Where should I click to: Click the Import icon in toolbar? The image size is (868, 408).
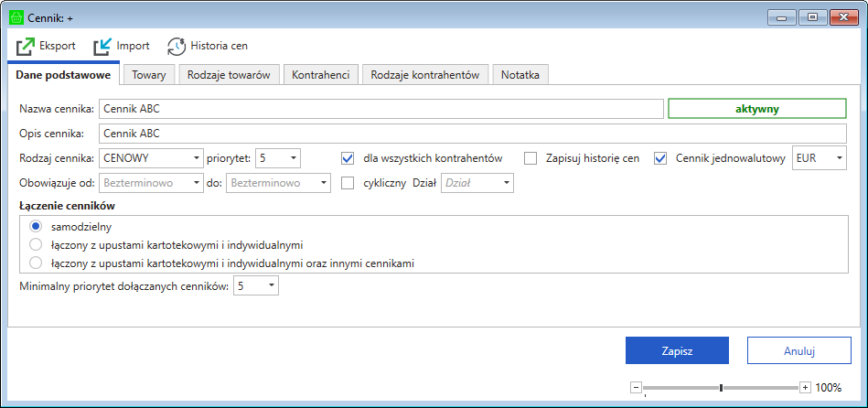pyautogui.click(x=102, y=46)
